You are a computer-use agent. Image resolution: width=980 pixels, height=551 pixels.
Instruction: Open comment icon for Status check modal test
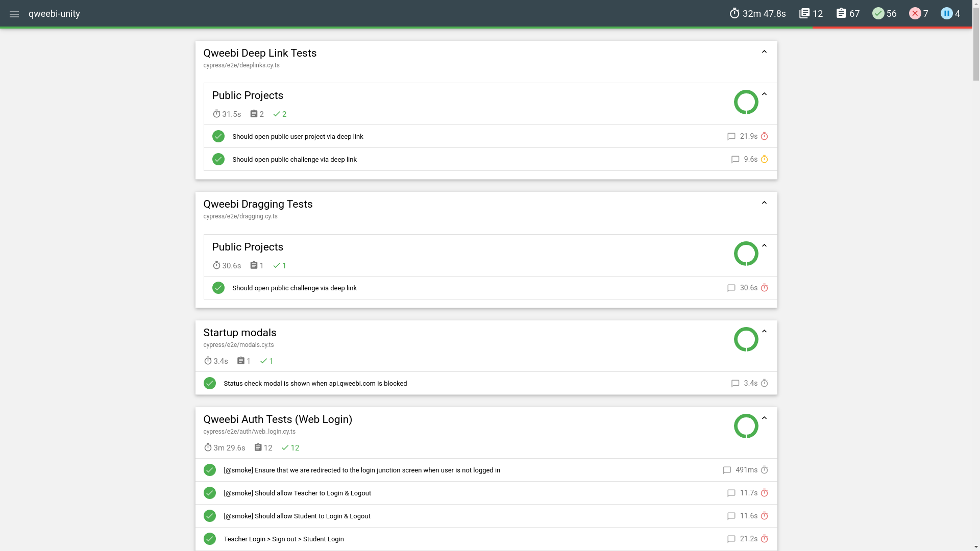pos(735,384)
